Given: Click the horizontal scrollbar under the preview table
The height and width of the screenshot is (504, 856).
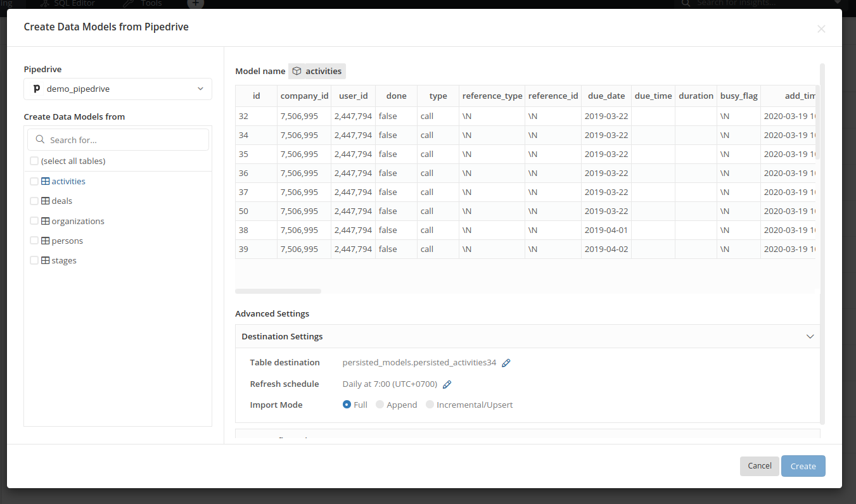Looking at the screenshot, I should [278, 291].
